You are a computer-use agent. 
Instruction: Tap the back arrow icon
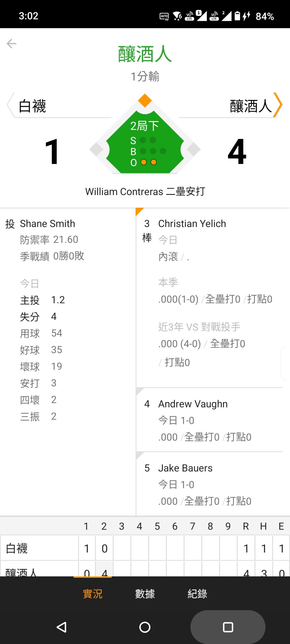12,43
